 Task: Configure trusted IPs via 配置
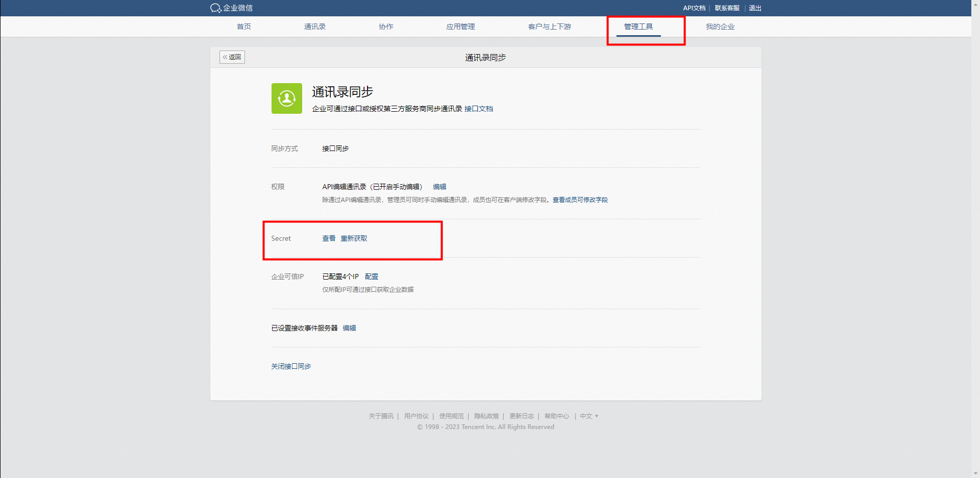point(372,276)
